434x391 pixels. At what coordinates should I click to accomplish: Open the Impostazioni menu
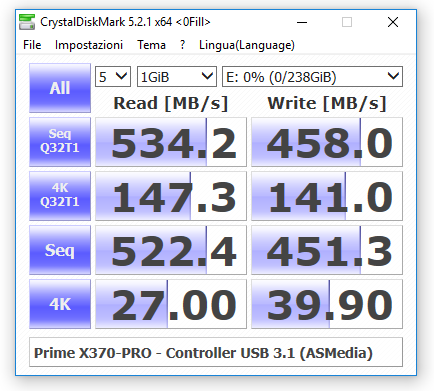point(89,45)
